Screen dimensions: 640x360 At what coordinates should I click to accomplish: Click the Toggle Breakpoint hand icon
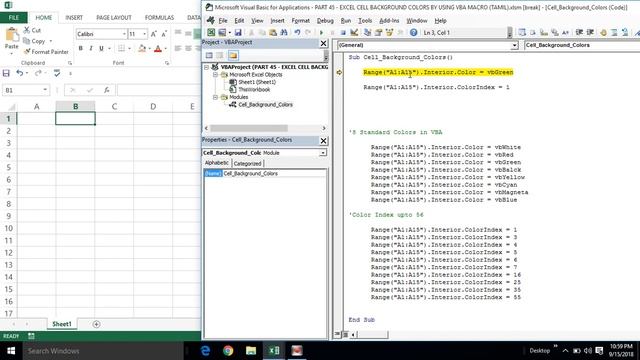tap(603, 32)
